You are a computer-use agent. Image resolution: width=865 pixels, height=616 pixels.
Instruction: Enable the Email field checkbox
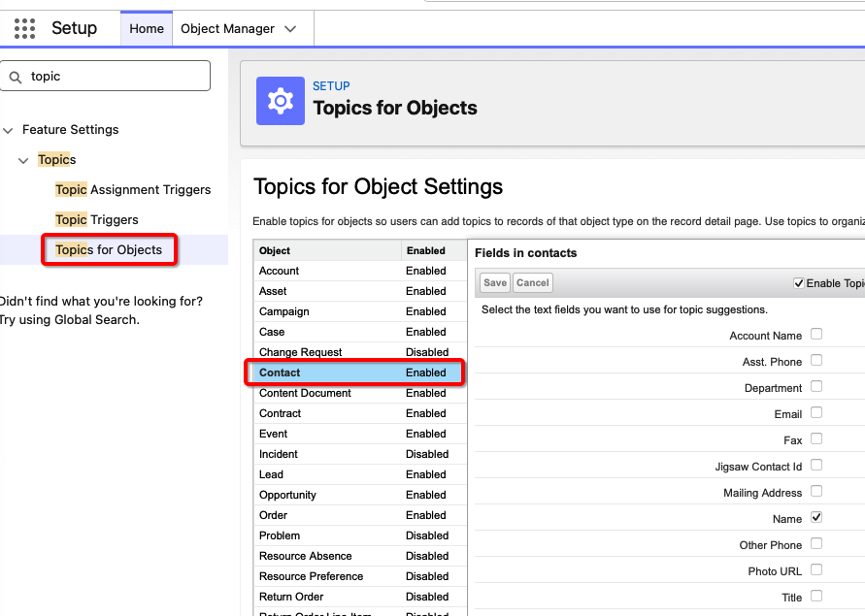point(816,413)
